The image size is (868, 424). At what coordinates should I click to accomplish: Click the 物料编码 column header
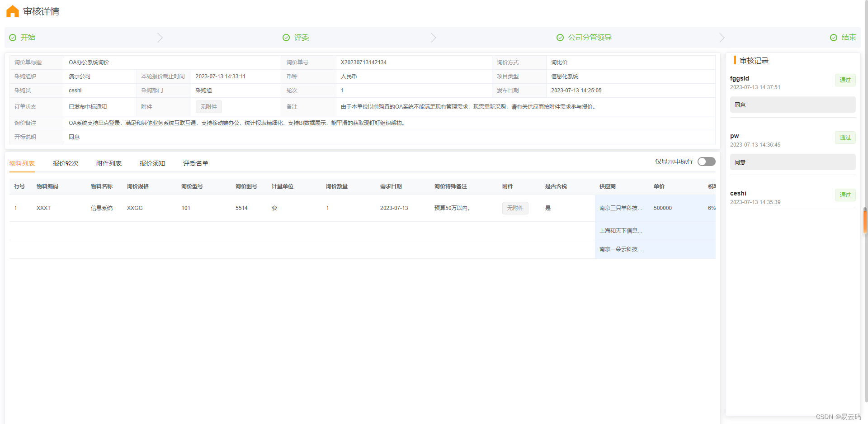click(47, 186)
